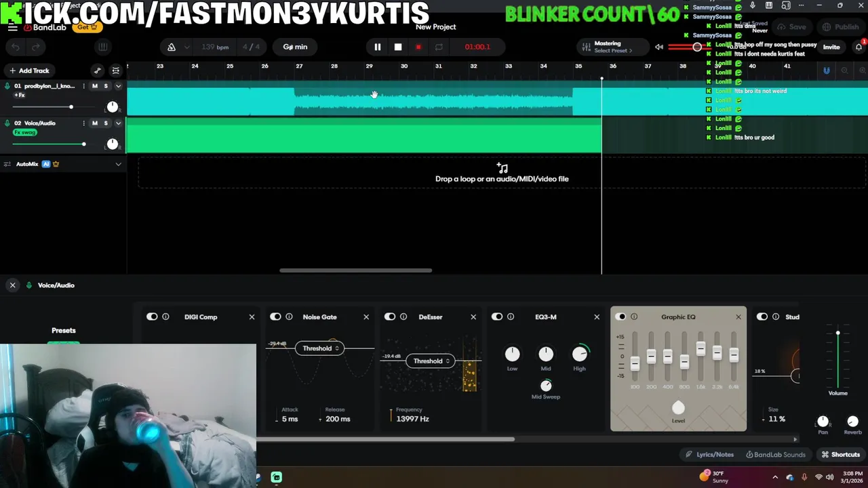Image resolution: width=868 pixels, height=488 pixels.
Task: Remove the DIGI Comp effect
Action: (252, 317)
